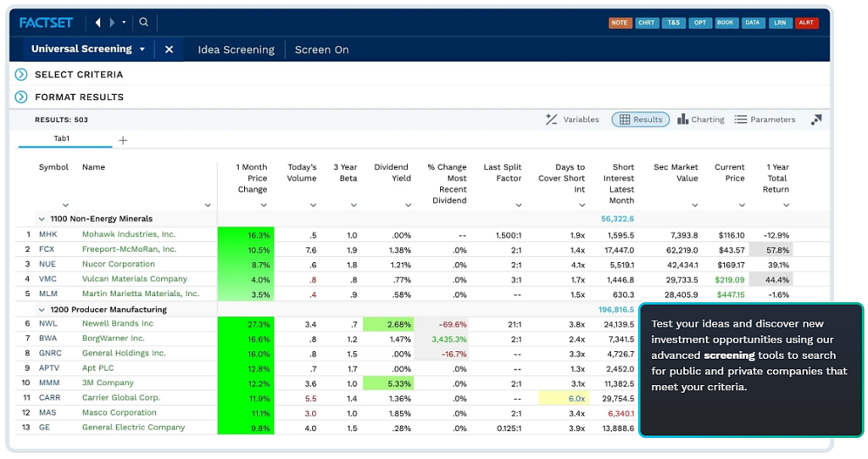Open the 3M Company link

(108, 383)
